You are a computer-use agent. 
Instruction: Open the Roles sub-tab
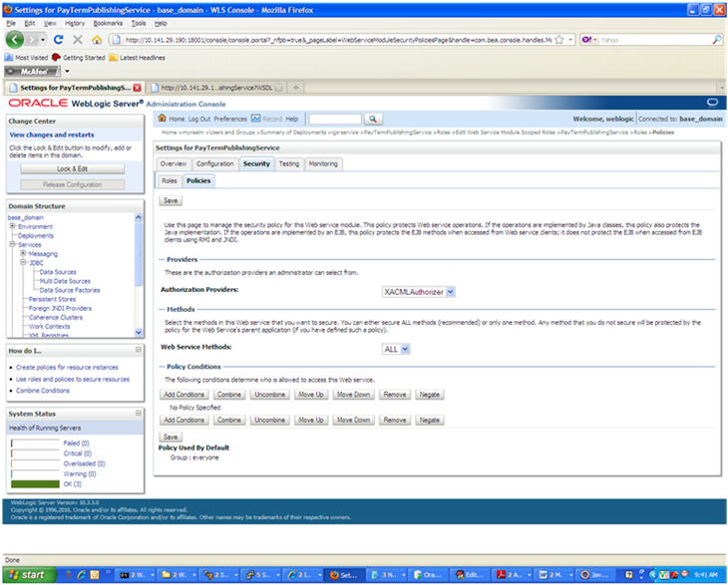coord(170,181)
